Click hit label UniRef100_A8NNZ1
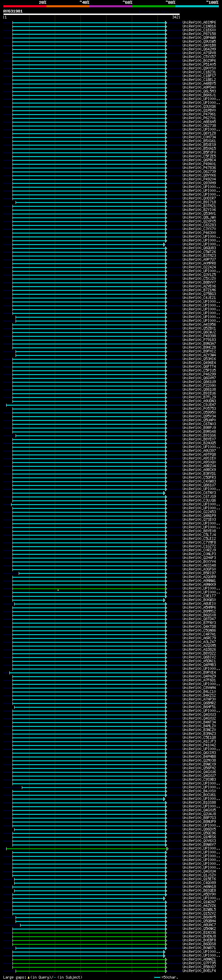Screen dimensions: 222x980 tap(199, 959)
